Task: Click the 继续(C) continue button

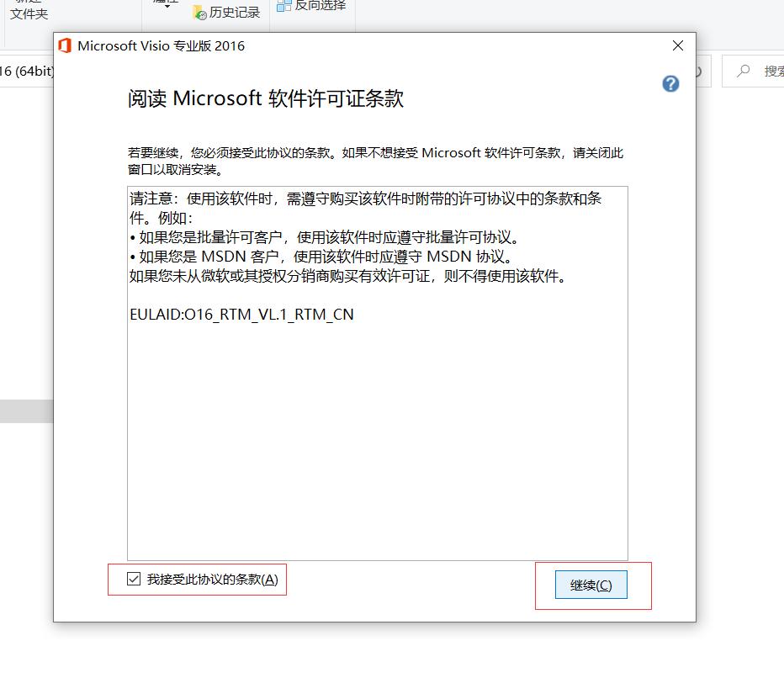Action: coord(591,585)
